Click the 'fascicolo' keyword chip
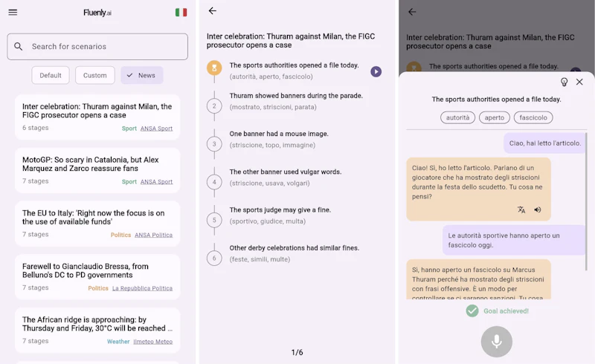Screen dimensions: 595x364 [533, 117]
